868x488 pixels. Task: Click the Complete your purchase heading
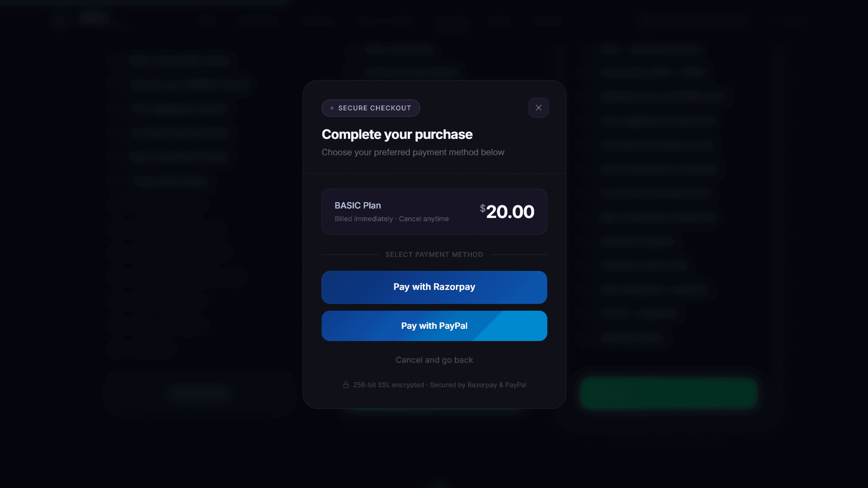[397, 134]
